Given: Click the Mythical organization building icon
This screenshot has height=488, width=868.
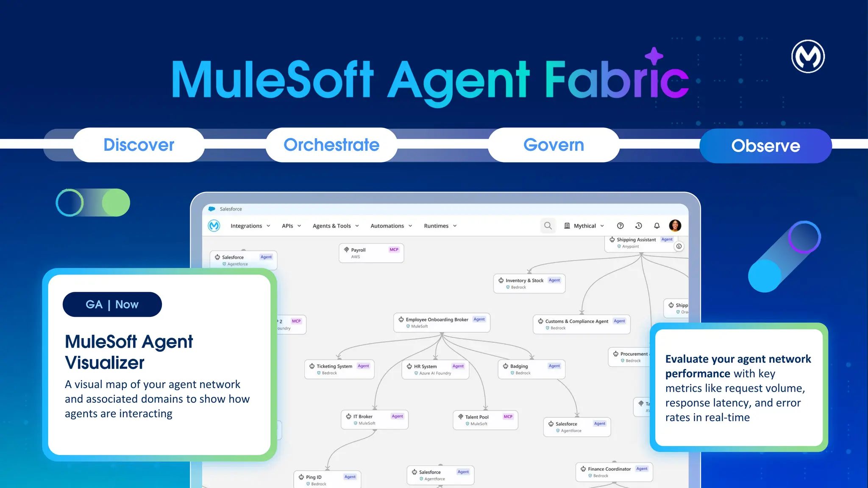Looking at the screenshot, I should [567, 226].
